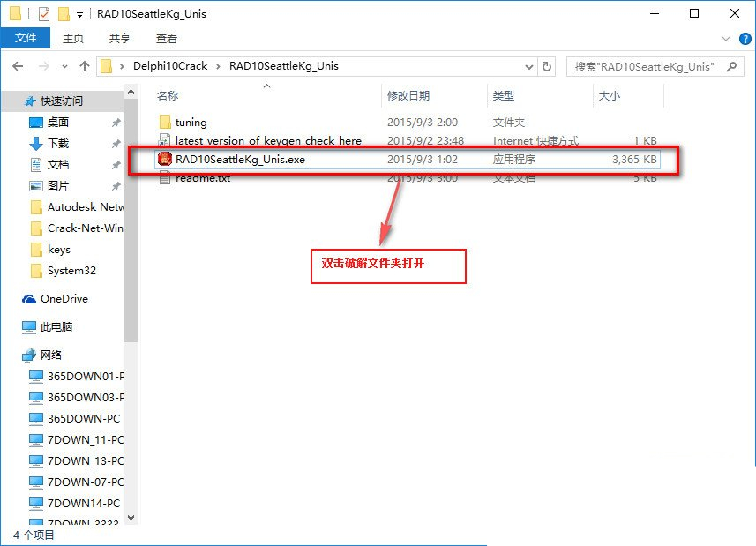Open 文档 in the navigation pane
Screen dimensions: 756x546
point(58,165)
